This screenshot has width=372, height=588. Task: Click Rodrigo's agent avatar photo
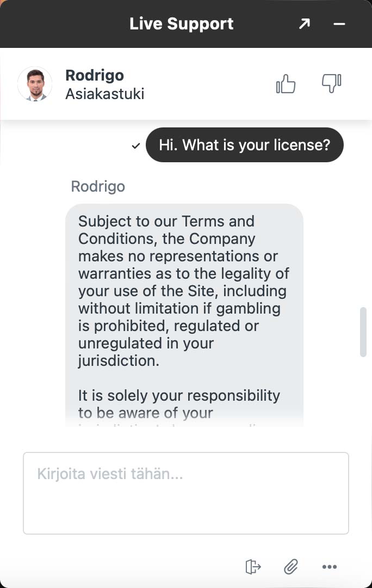(35, 84)
